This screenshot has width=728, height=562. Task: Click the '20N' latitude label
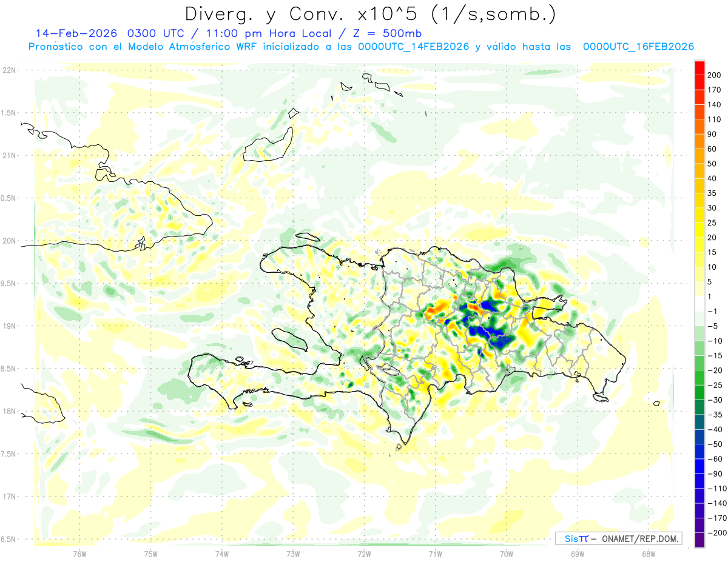point(9,241)
